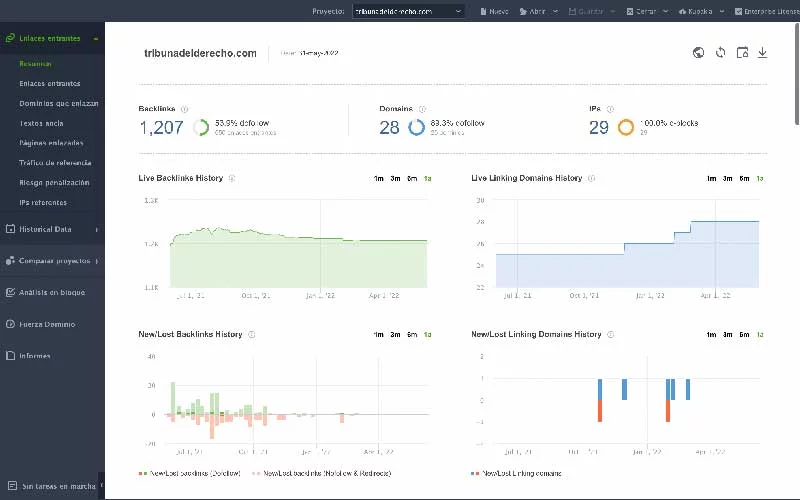The height and width of the screenshot is (500, 800).
Task: Toggle New/Lost backlinks (Nofollow & Redirects) legend entry
Action: coord(322,473)
